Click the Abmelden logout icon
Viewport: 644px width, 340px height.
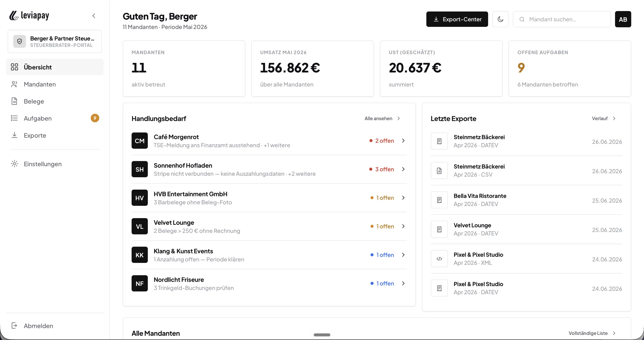pos(14,326)
